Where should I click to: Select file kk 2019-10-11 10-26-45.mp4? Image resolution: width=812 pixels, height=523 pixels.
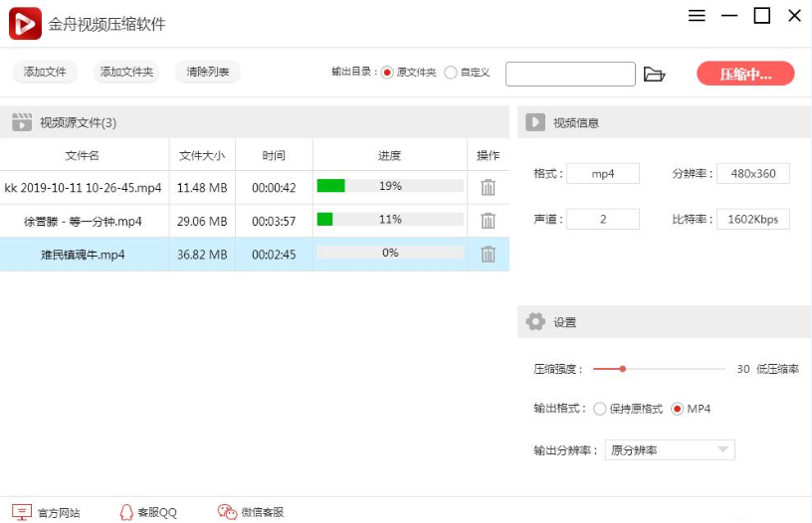(x=83, y=187)
